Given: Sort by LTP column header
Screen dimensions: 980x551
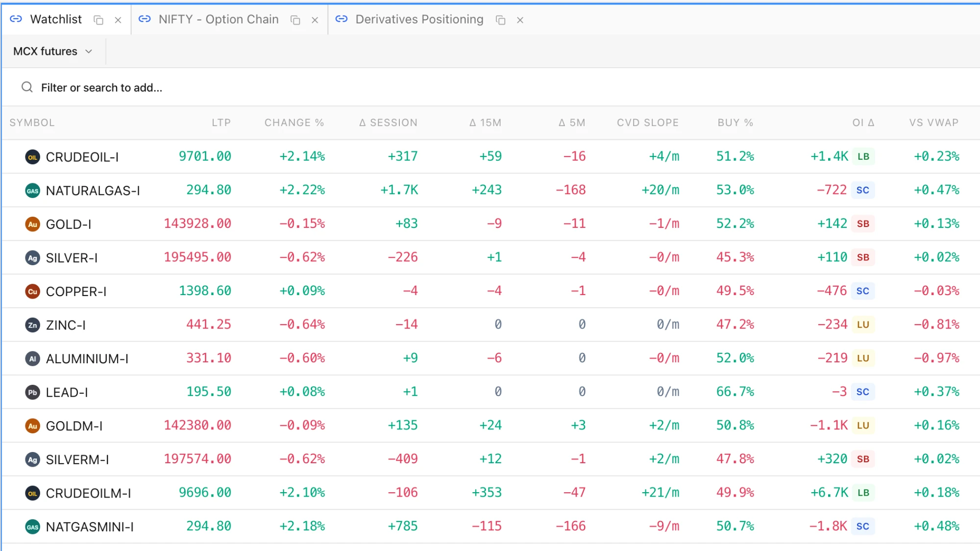Looking at the screenshot, I should (221, 123).
